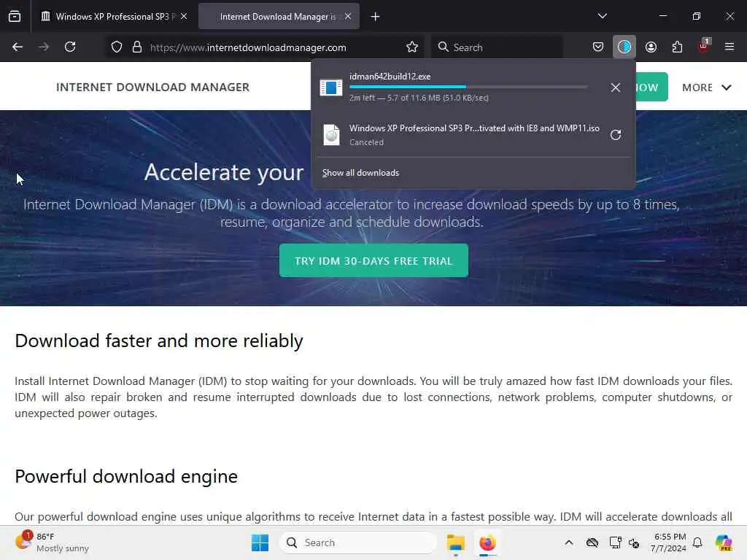Screen dimensions: 747x560
Task: Switch to Windows XP Professional SP3 tab
Action: point(115,17)
